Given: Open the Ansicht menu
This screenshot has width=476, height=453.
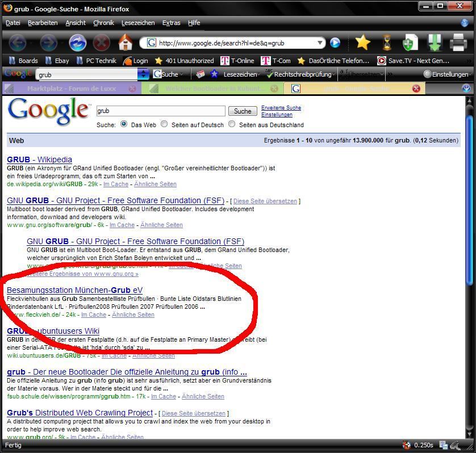Looking at the screenshot, I should click(76, 23).
